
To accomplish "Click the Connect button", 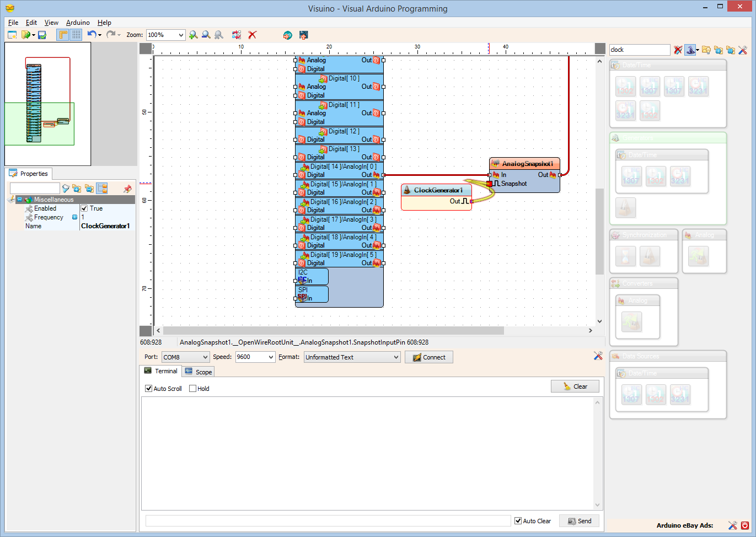I will [428, 357].
